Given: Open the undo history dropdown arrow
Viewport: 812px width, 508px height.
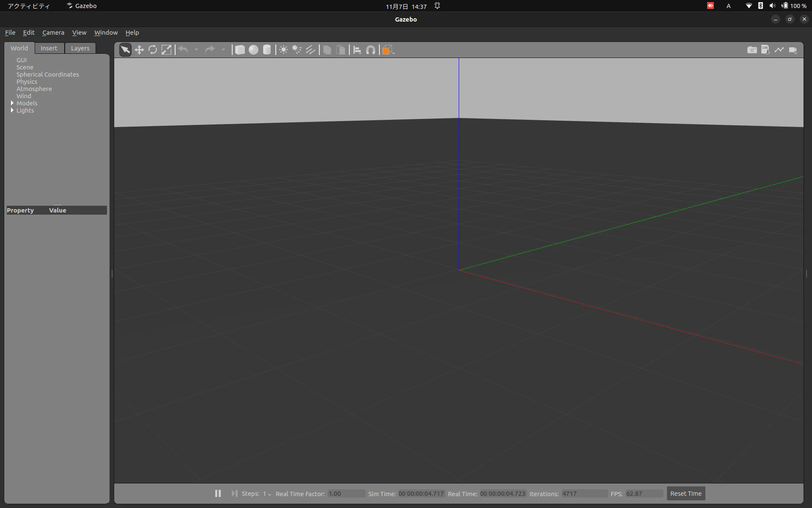Looking at the screenshot, I should 196,50.
